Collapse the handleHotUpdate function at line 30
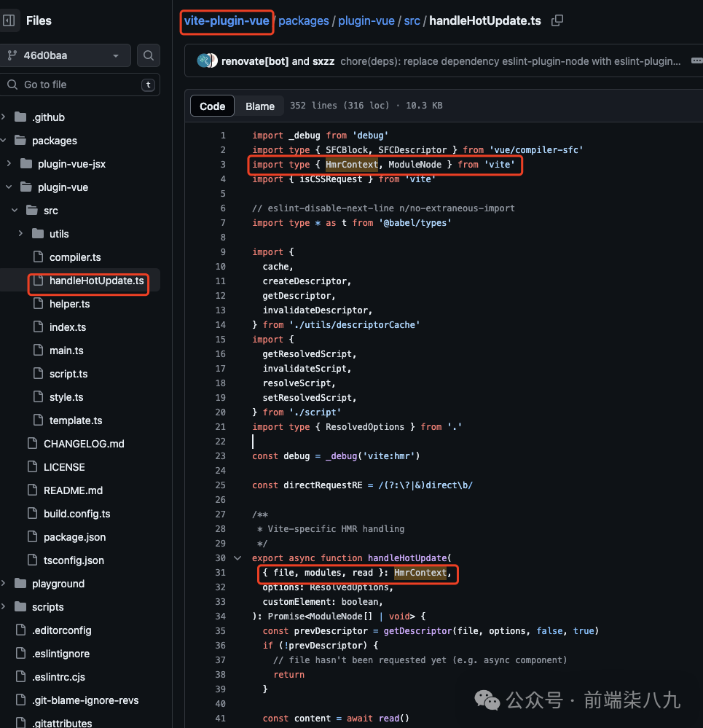Viewport: 703px width, 728px height. click(x=237, y=558)
